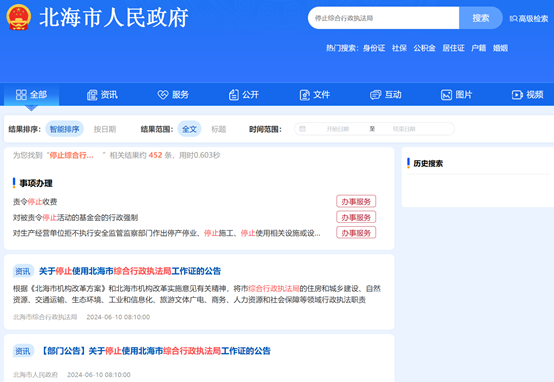This screenshot has height=382, width=554.
Task: Click source 北海市综合行政执法局 under first result
Action: (x=45, y=317)
